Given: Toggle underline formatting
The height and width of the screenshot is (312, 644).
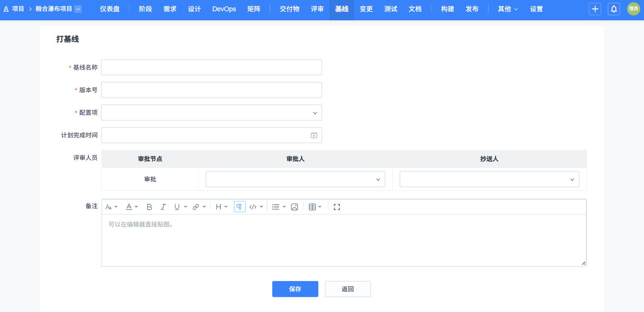Looking at the screenshot, I should (x=177, y=207).
